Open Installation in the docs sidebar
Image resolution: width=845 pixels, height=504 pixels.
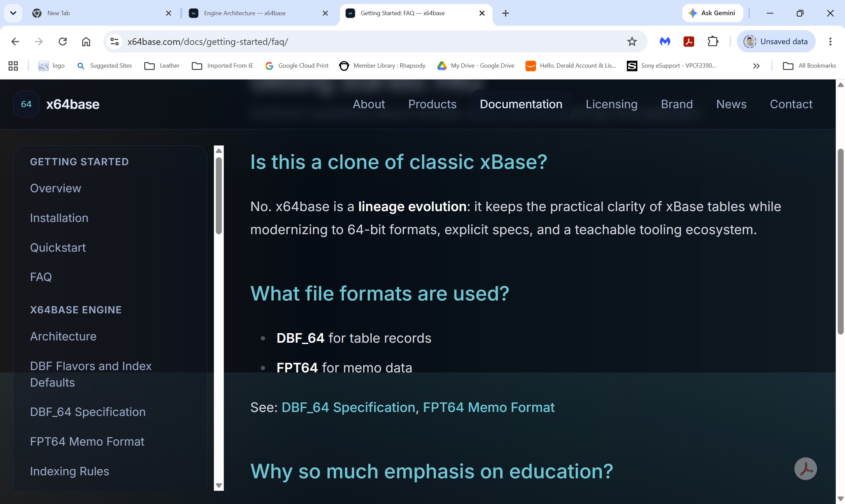[59, 218]
